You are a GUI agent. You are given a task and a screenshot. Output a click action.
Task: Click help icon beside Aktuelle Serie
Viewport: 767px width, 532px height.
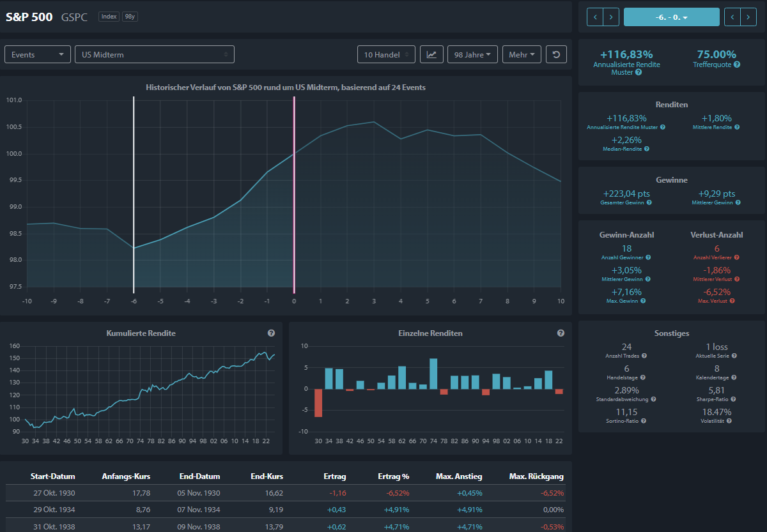[x=734, y=356]
